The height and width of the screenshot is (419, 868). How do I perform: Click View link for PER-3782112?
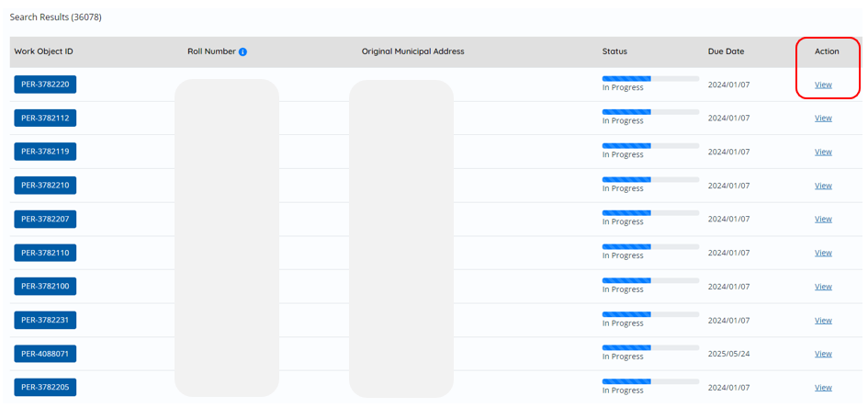[823, 118]
